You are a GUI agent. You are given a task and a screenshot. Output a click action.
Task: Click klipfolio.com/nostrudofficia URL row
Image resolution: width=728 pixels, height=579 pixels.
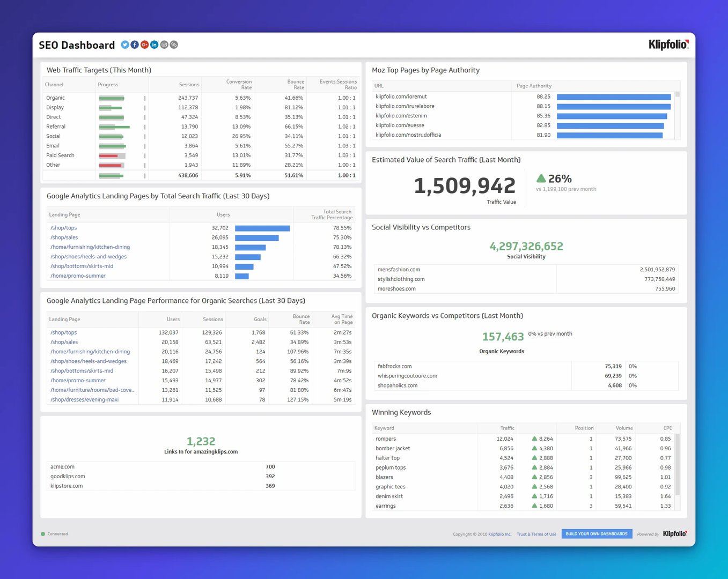(x=408, y=135)
